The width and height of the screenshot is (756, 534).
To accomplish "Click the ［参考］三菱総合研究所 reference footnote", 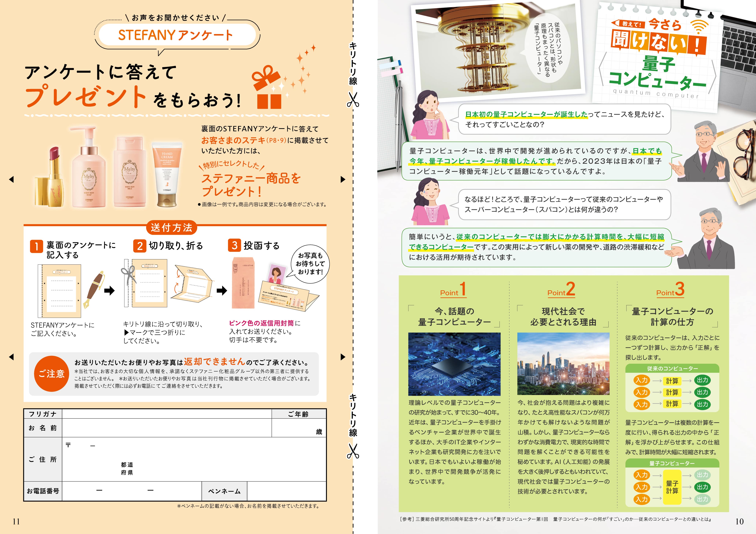I will [x=555, y=519].
